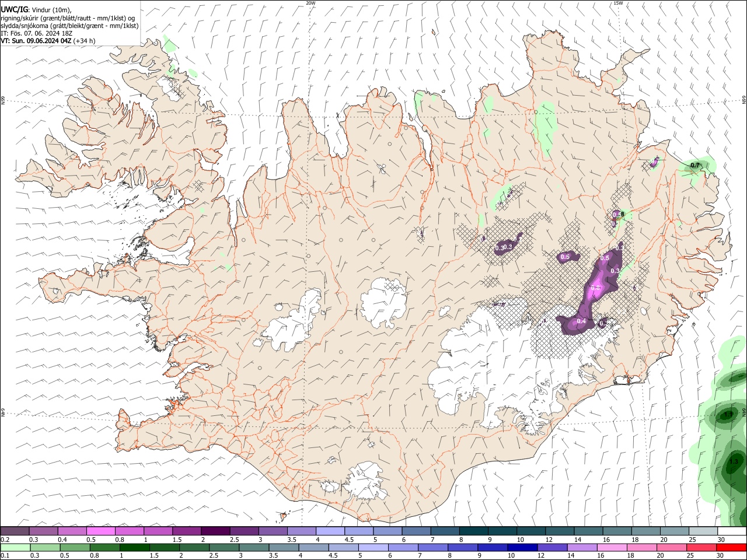
Task: Choose the 18 swatch on the snow scale
Action: [x=645, y=531]
